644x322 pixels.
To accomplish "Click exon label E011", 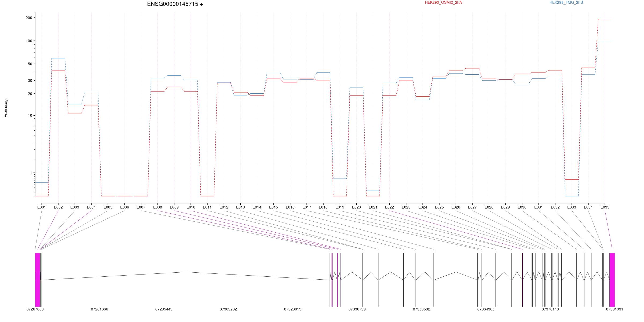I will coord(207,207).
